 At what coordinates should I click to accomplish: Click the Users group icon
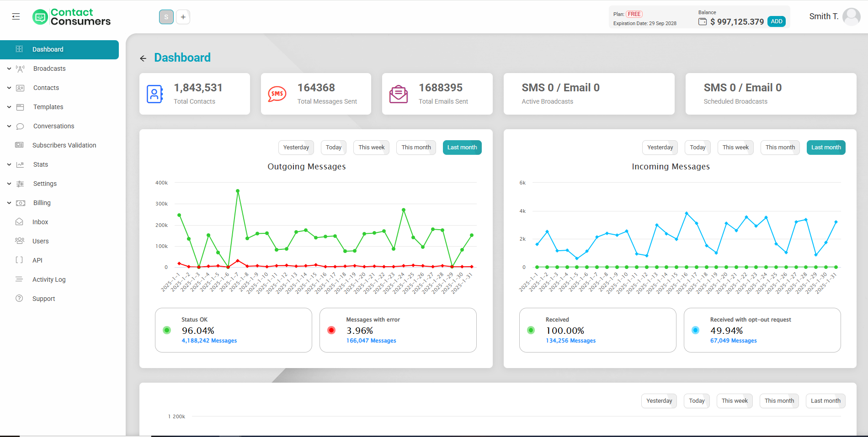coord(20,241)
